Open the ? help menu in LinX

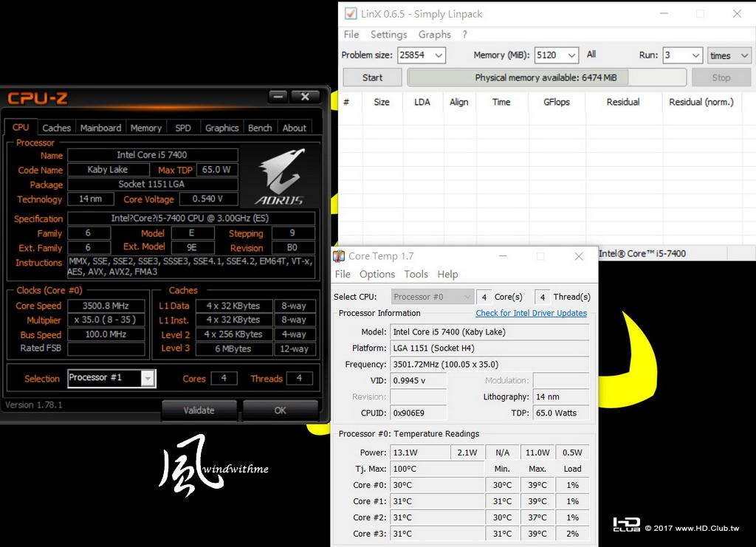point(464,34)
